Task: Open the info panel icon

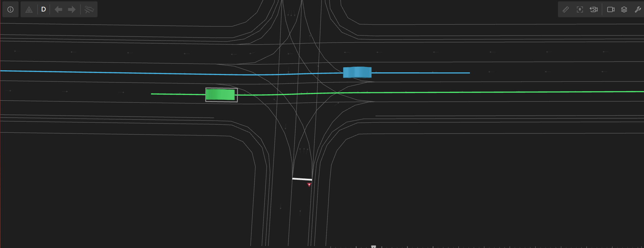Action: coord(10,9)
